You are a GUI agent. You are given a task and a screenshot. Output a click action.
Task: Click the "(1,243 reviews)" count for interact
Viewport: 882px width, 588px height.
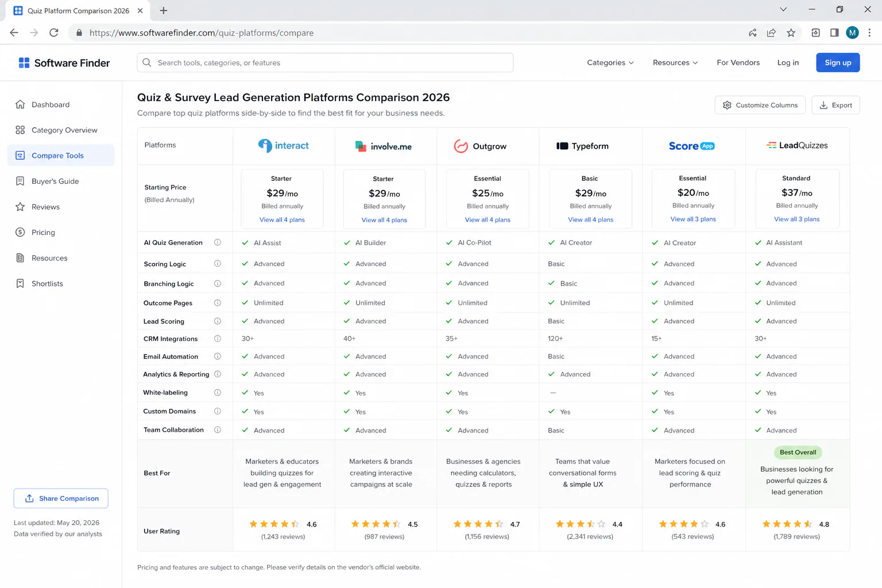pos(283,537)
